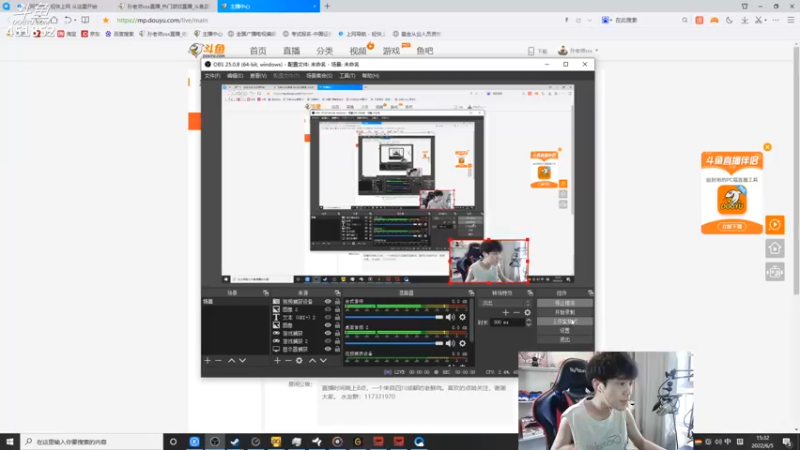Move scene up with the up arrow
The width and height of the screenshot is (800, 450).
(231, 361)
